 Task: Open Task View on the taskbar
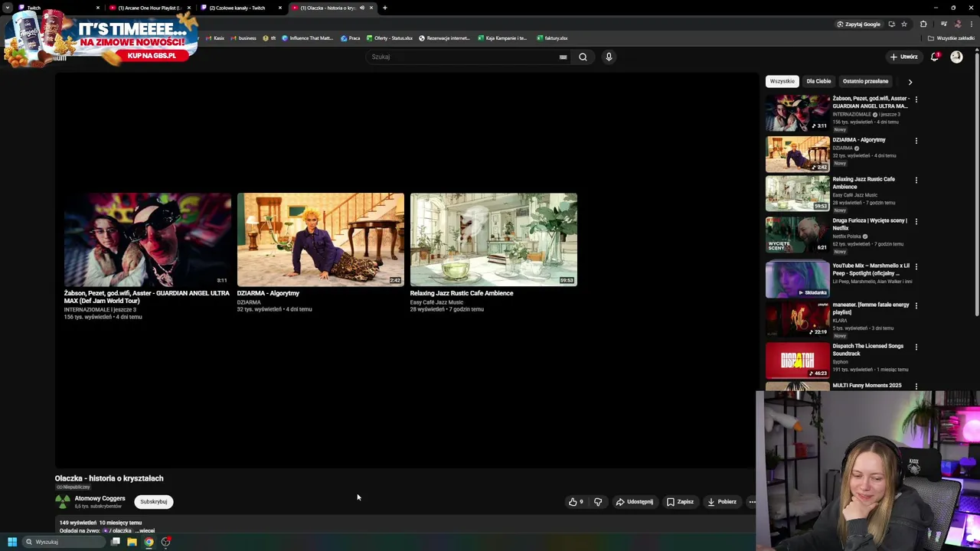coord(116,542)
